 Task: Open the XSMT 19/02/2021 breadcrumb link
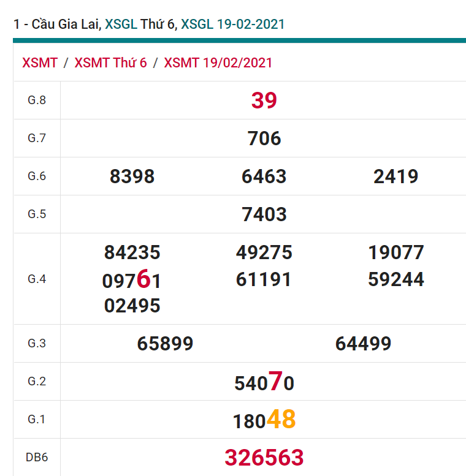pos(218,63)
